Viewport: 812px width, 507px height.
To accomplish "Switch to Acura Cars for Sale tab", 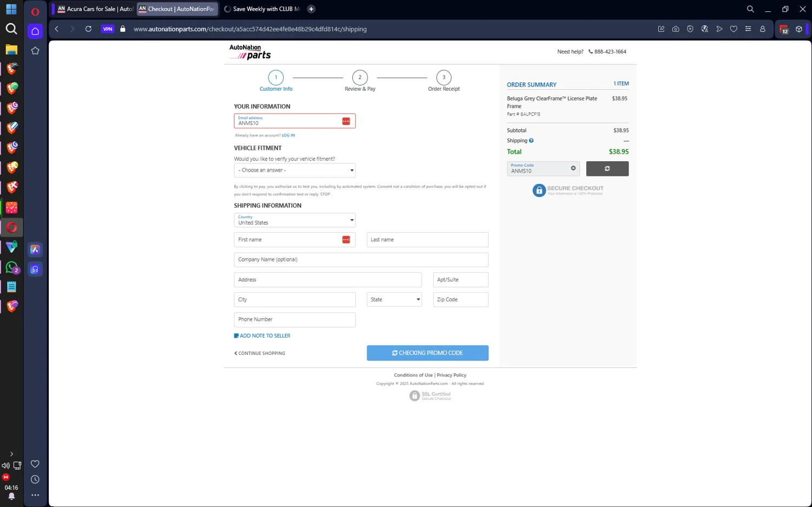I will click(x=95, y=9).
